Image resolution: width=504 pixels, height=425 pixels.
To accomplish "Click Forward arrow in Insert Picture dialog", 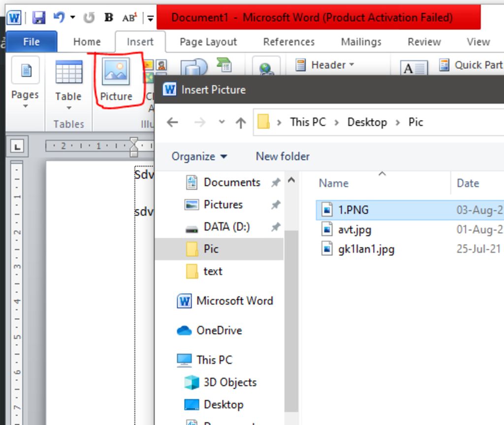I will pyautogui.click(x=200, y=122).
